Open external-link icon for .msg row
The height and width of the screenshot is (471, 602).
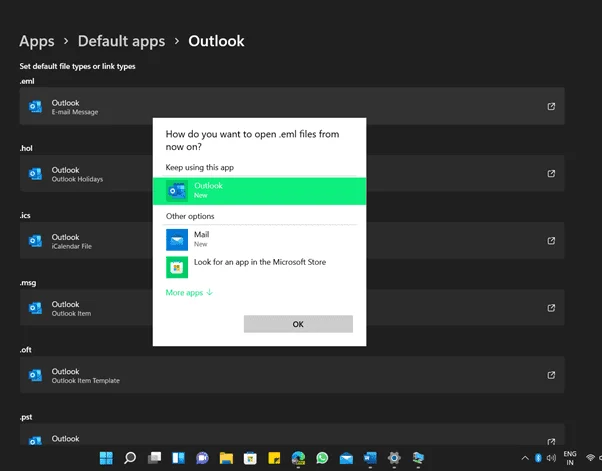pos(551,308)
